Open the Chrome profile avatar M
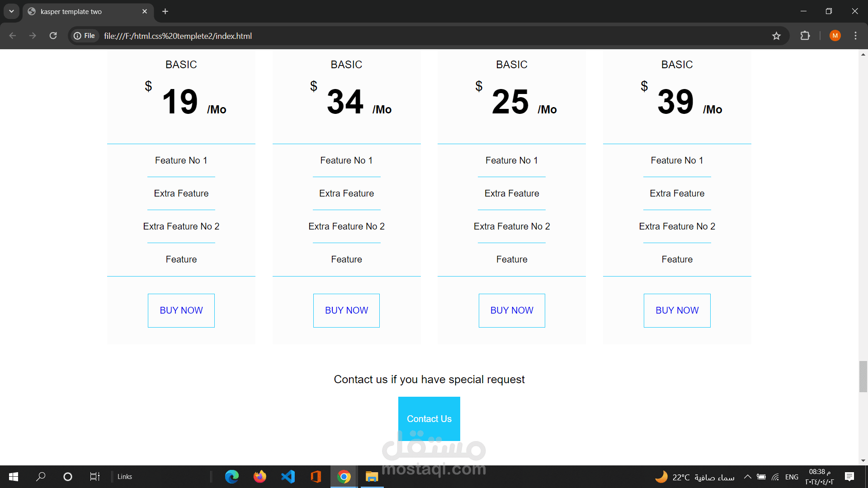 (x=835, y=36)
